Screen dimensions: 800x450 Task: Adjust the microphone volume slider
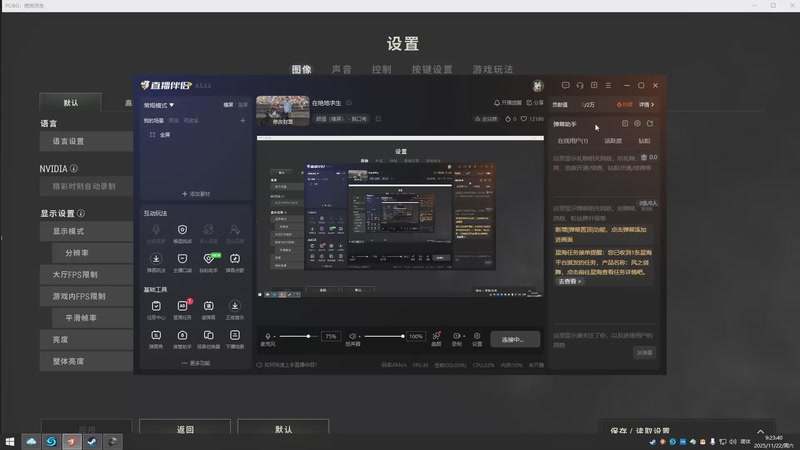coord(297,336)
